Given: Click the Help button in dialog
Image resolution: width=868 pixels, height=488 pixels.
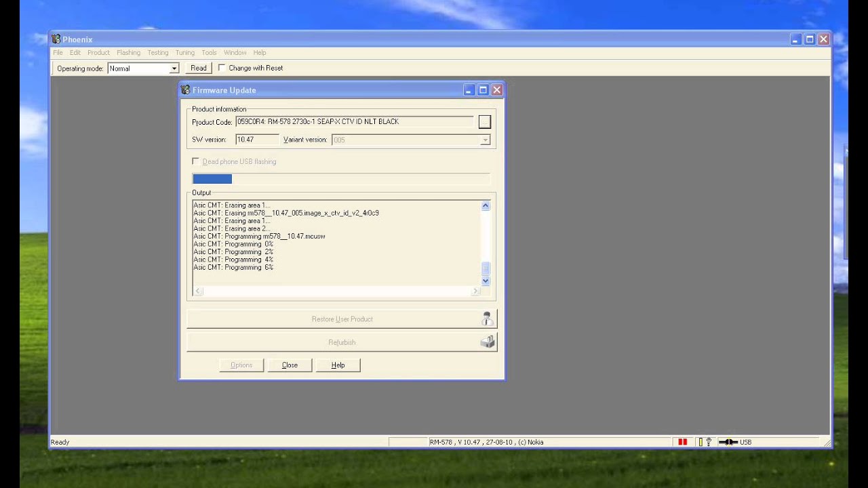Looking at the screenshot, I should tap(338, 365).
